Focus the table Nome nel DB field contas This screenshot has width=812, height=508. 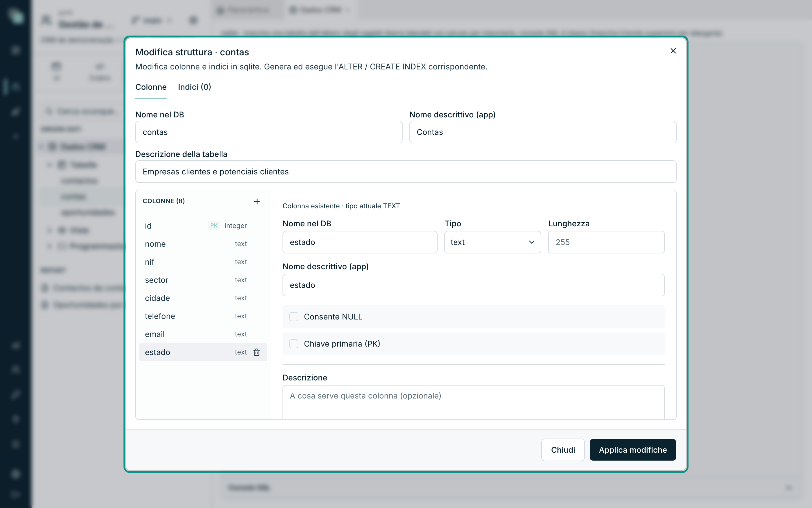[269, 132]
